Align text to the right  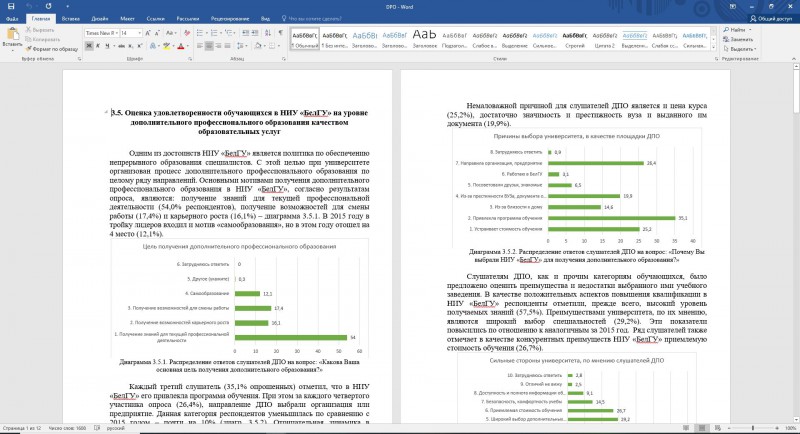coord(218,46)
